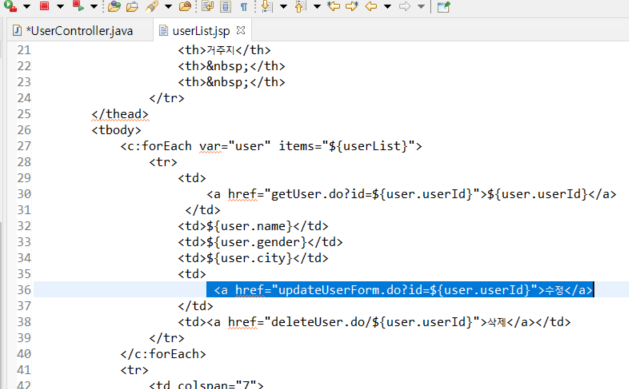Image resolution: width=629 pixels, height=389 pixels.
Task: Click the colspan="7" td on line 42
Action: coord(206,384)
